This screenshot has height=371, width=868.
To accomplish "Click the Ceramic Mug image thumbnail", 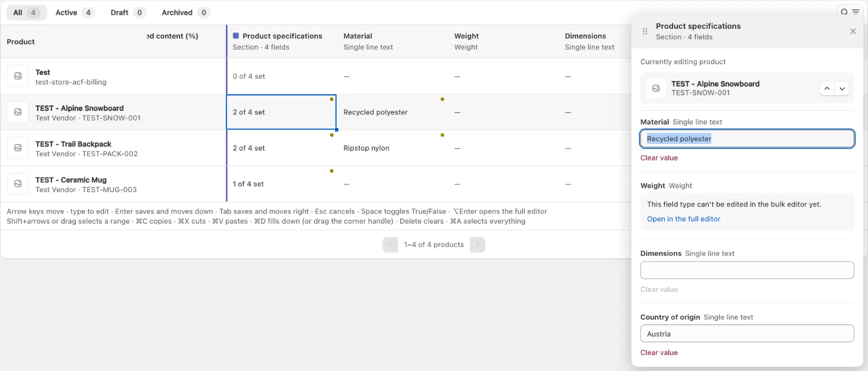I will 18,184.
